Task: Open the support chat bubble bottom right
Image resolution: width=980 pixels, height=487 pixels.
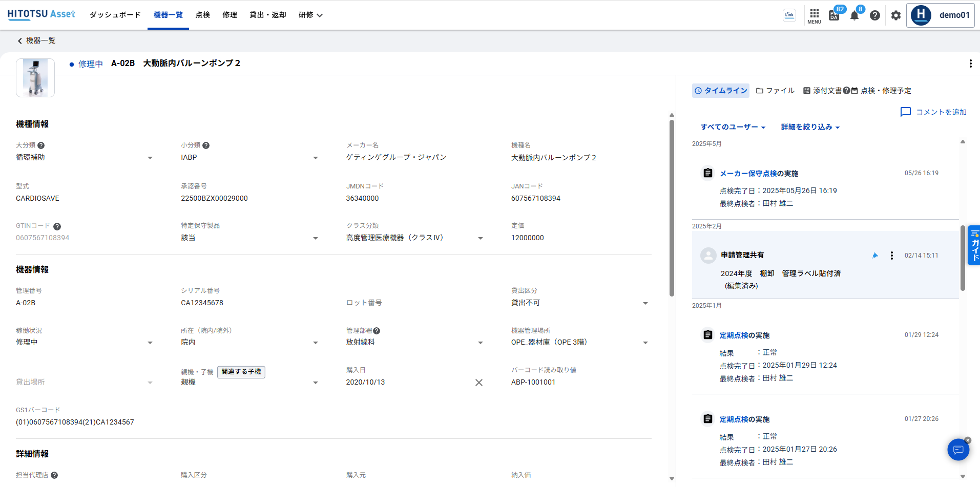Action: (x=958, y=450)
